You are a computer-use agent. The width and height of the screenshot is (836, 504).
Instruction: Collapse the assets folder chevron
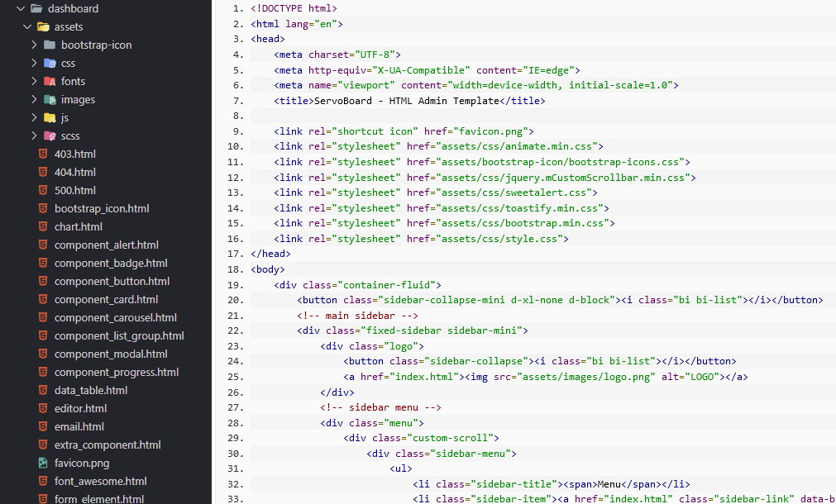click(x=28, y=26)
